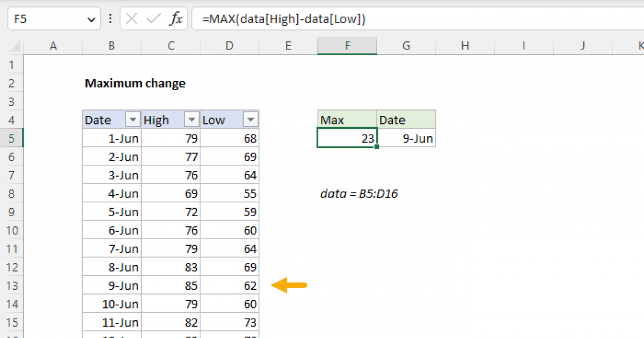Click inside the formula bar
The image size is (644, 338).
(322, 18)
